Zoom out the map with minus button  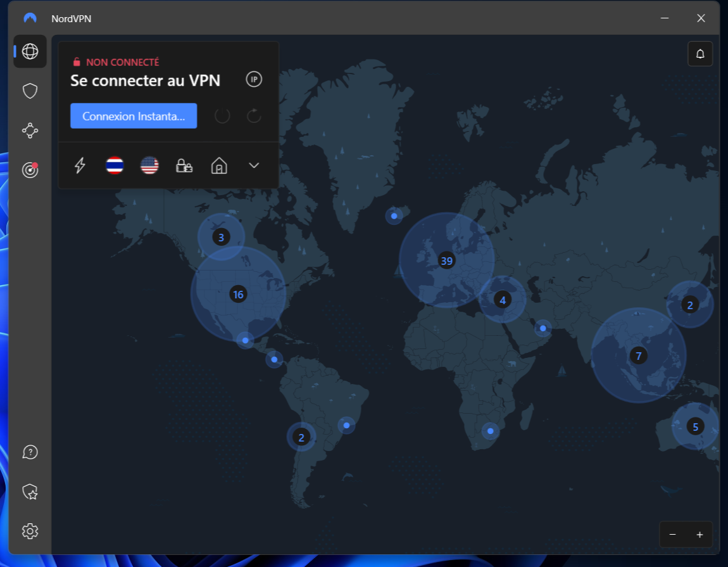672,535
